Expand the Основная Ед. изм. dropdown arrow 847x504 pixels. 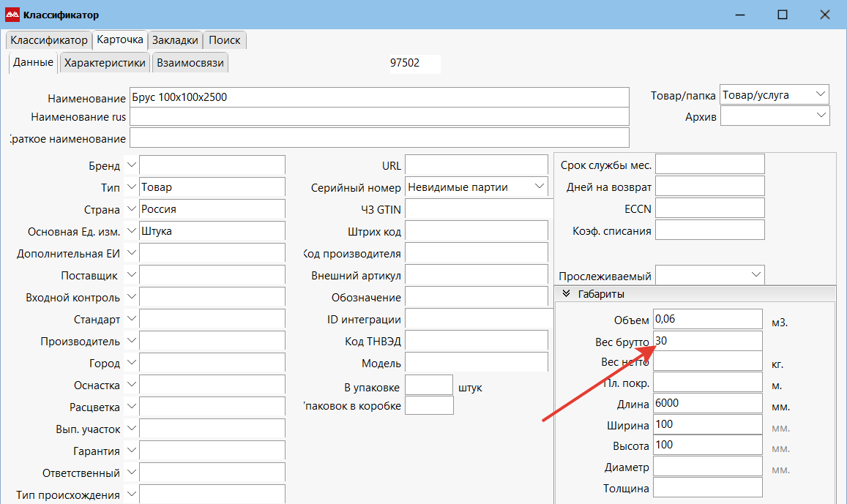click(131, 231)
